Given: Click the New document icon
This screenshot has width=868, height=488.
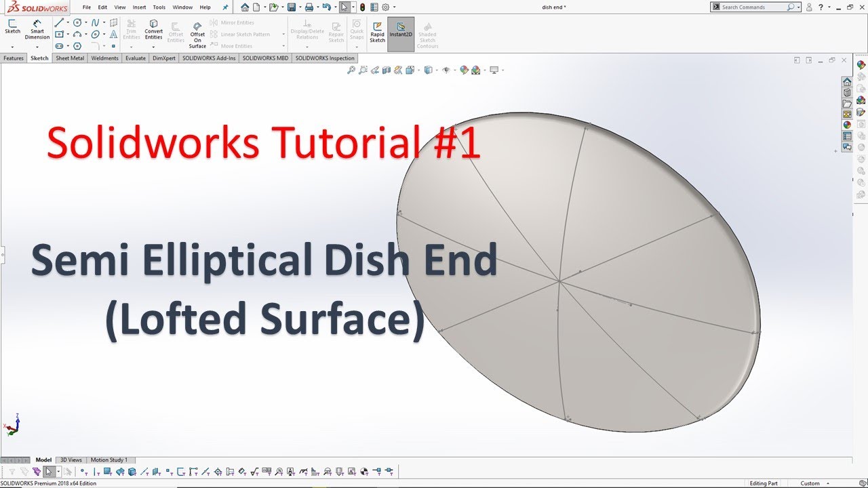Looking at the screenshot, I should tap(257, 7).
